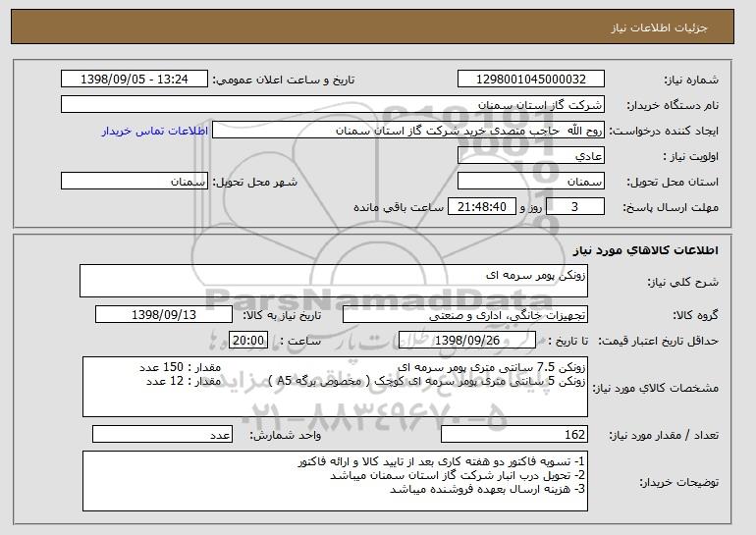The height and width of the screenshot is (535, 756).
Task: Click the label توضیحات خریدار
Action: click(678, 482)
